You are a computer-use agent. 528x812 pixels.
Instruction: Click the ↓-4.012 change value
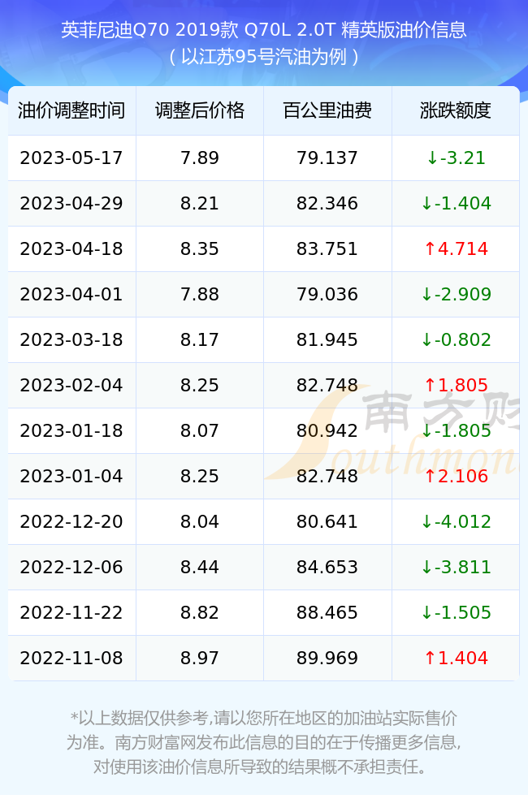click(x=456, y=522)
